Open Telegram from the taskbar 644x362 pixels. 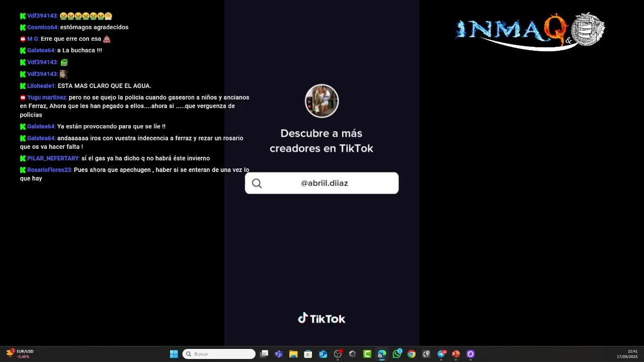pos(441,354)
